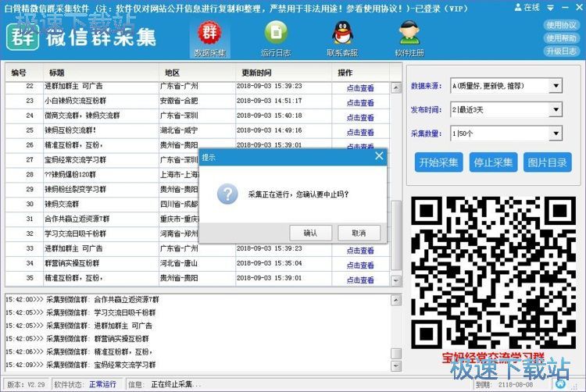Confirm stopping with 确认 button
Viewport: 586px width, 392px height.
point(310,233)
